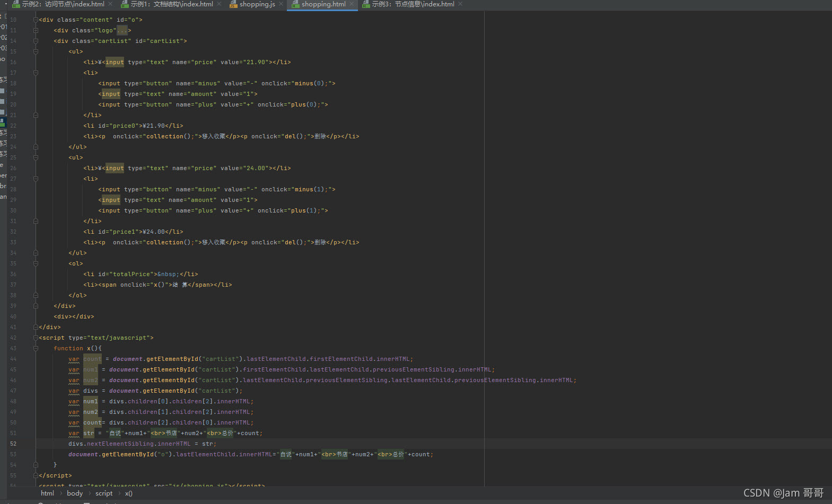This screenshot has height=504, width=832.
Task: Click the fold end marker at line 41
Action: point(36,327)
